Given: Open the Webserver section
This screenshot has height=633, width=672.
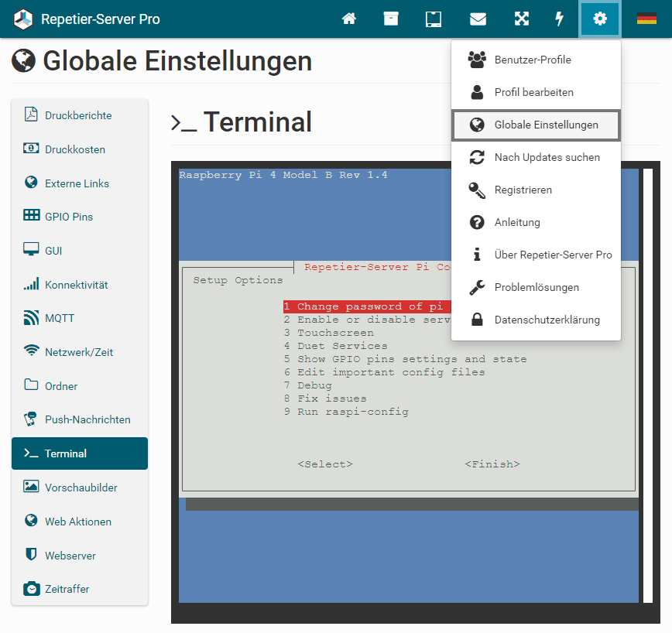Looking at the screenshot, I should [x=80, y=555].
